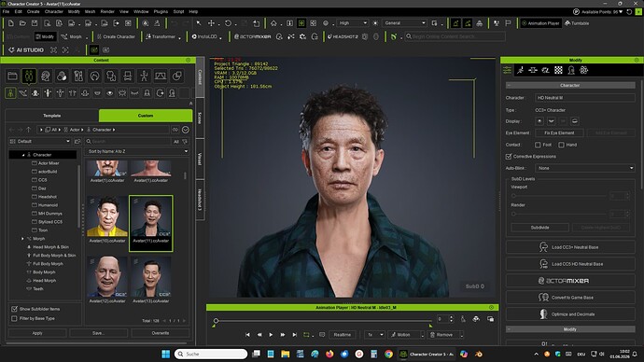Select the Eye subcategory icon in Content
Viewport: 644px width, 362px height.
(109, 93)
